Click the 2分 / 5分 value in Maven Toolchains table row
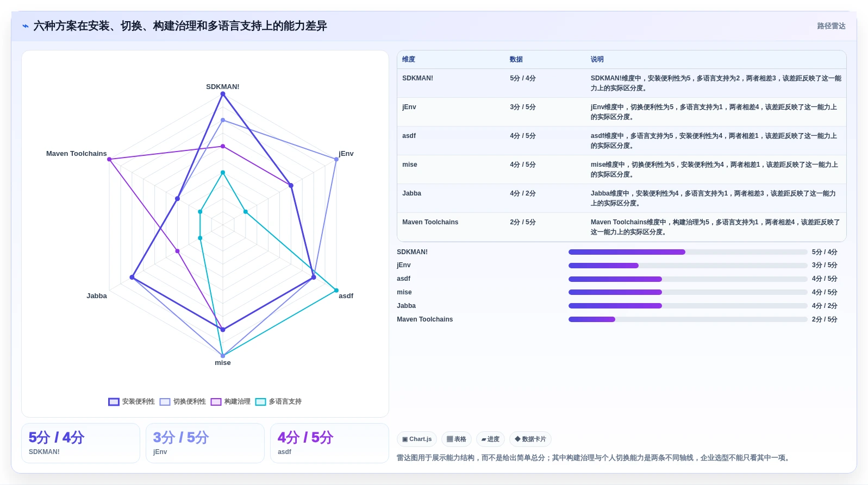This screenshot has width=868, height=485. point(523,222)
